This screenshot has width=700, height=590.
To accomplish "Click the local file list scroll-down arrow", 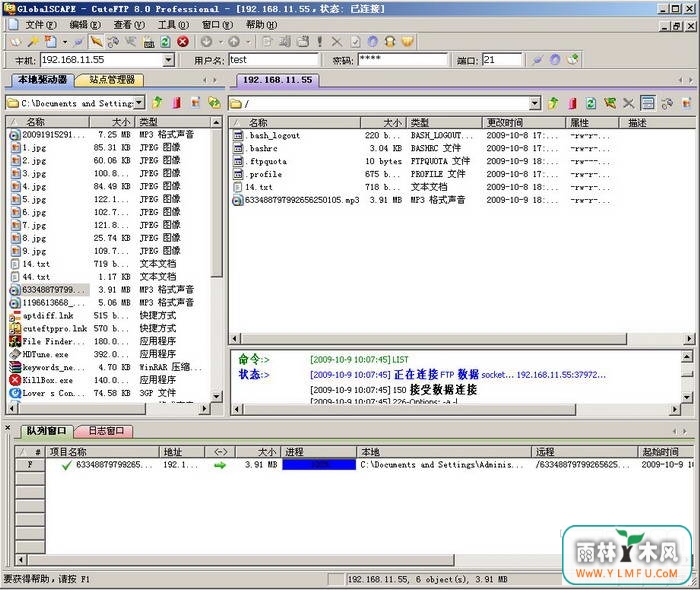I will coord(216,396).
